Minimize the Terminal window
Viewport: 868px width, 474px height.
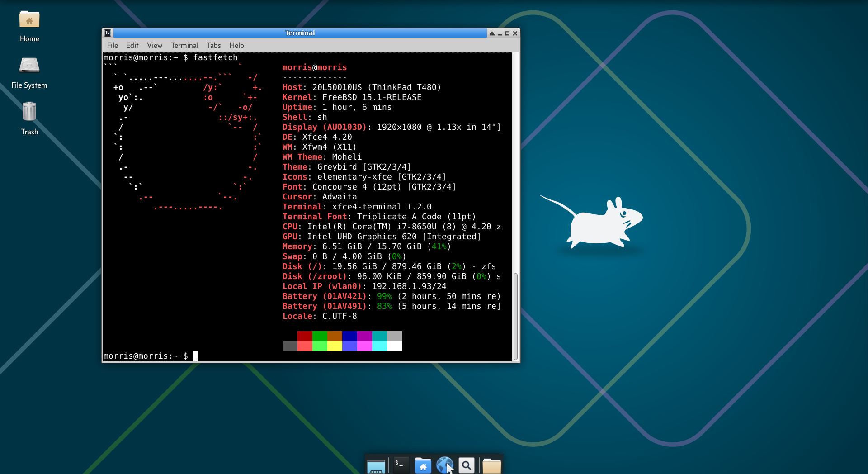(500, 33)
